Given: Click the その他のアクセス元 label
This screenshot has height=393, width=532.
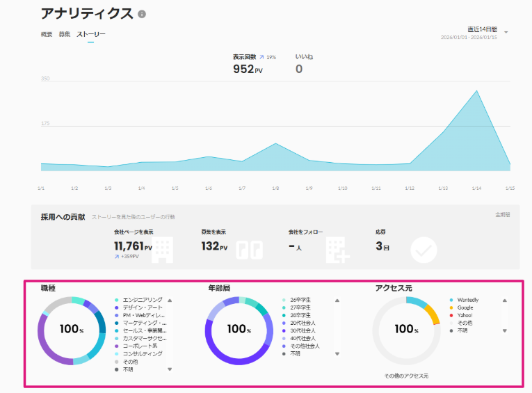Looking at the screenshot, I should [406, 376].
